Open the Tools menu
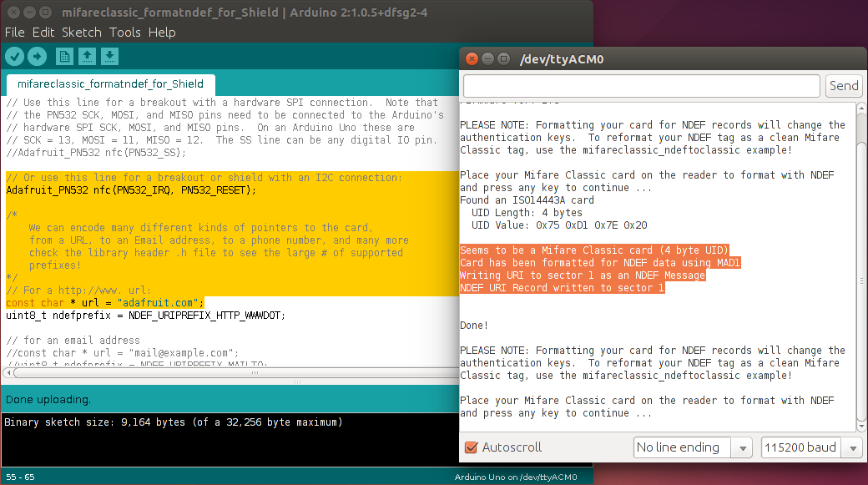868x485 pixels. point(125,33)
